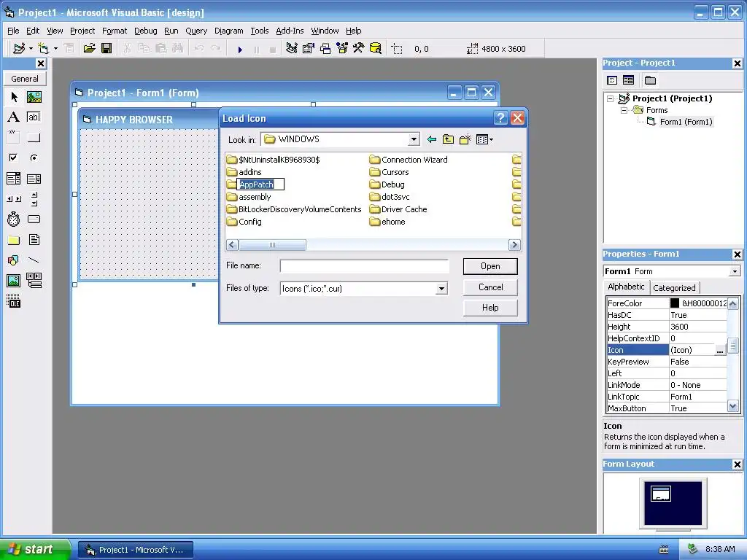Select the Frame control tool
The height and width of the screenshot is (560, 747).
(x=14, y=138)
